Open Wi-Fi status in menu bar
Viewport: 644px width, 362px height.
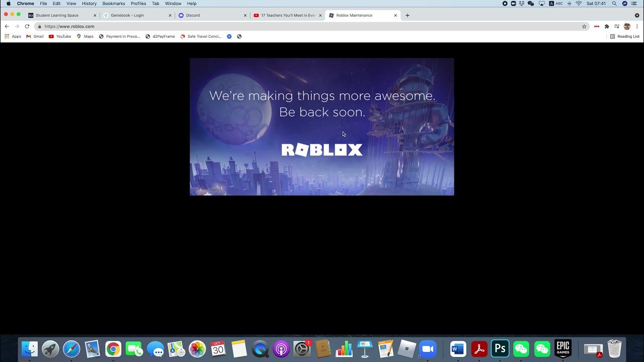[579, 4]
